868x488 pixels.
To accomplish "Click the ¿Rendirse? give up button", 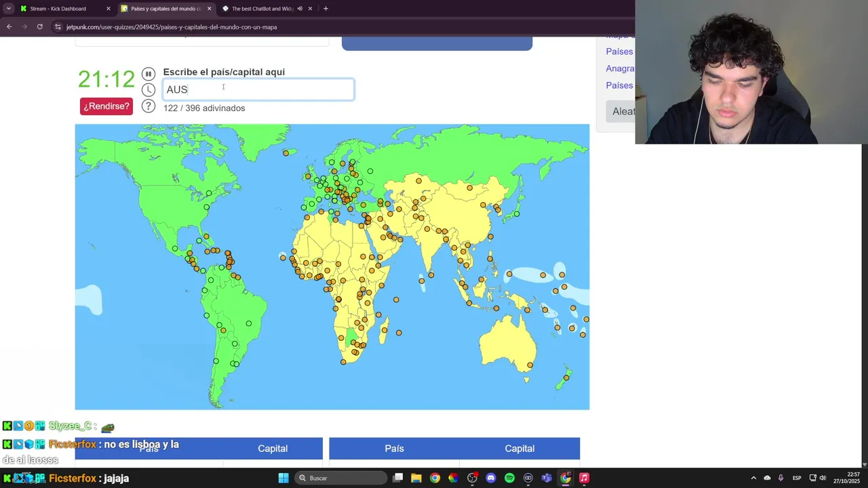I will tap(106, 106).
